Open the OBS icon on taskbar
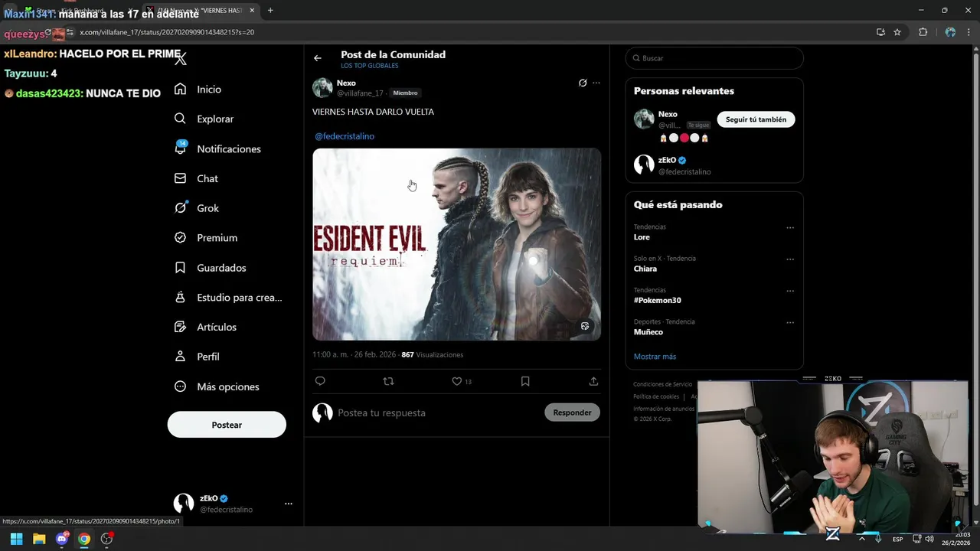 [x=107, y=539]
